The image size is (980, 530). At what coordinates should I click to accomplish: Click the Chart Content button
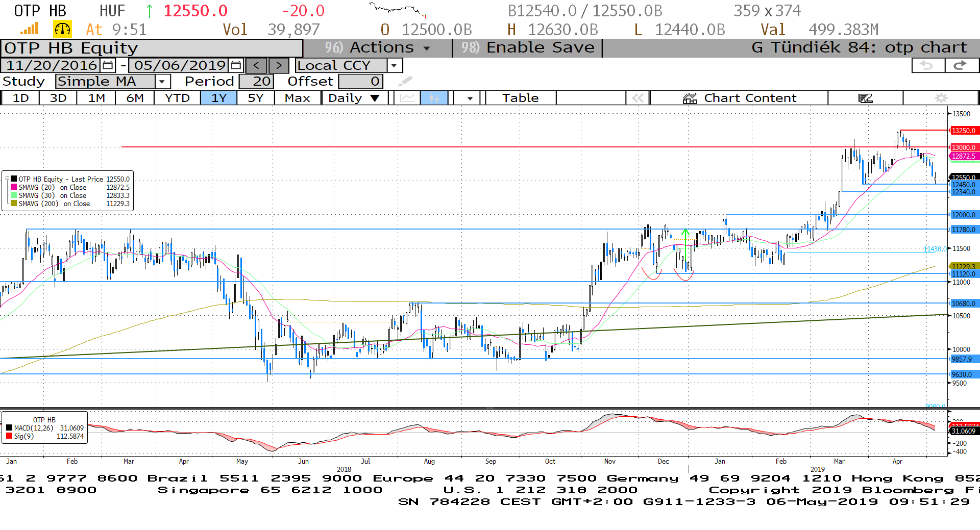[x=739, y=98]
